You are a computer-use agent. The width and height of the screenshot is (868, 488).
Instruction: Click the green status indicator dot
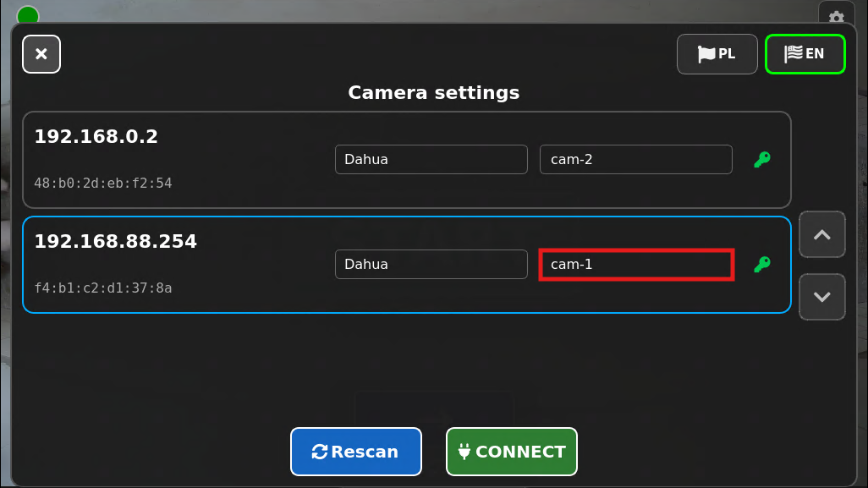coord(28,15)
